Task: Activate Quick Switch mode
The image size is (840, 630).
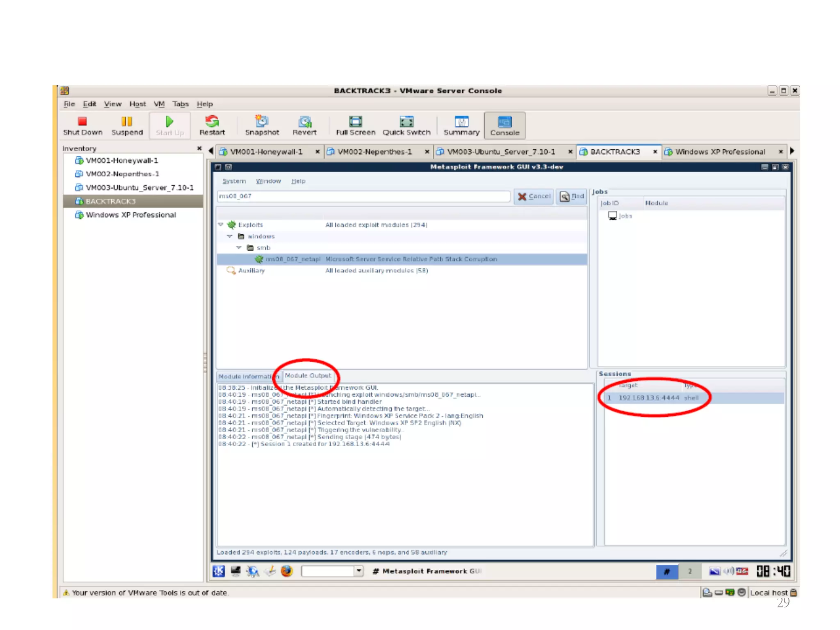Action: [406, 125]
